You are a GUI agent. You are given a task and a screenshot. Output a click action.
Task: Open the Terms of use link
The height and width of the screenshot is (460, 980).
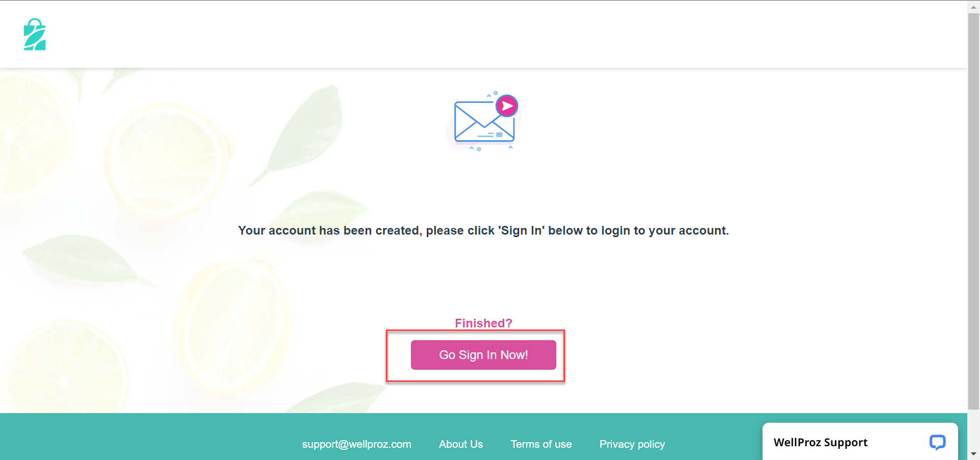(x=541, y=444)
